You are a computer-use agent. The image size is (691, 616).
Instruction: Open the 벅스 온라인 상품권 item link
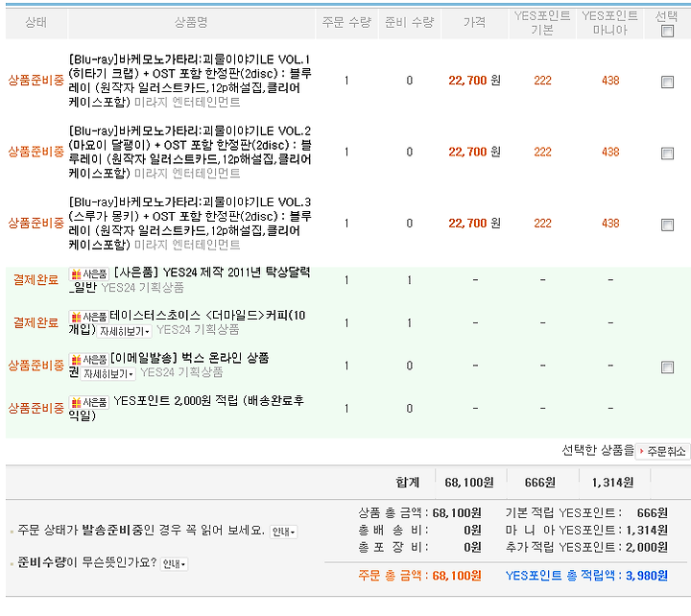169,366
